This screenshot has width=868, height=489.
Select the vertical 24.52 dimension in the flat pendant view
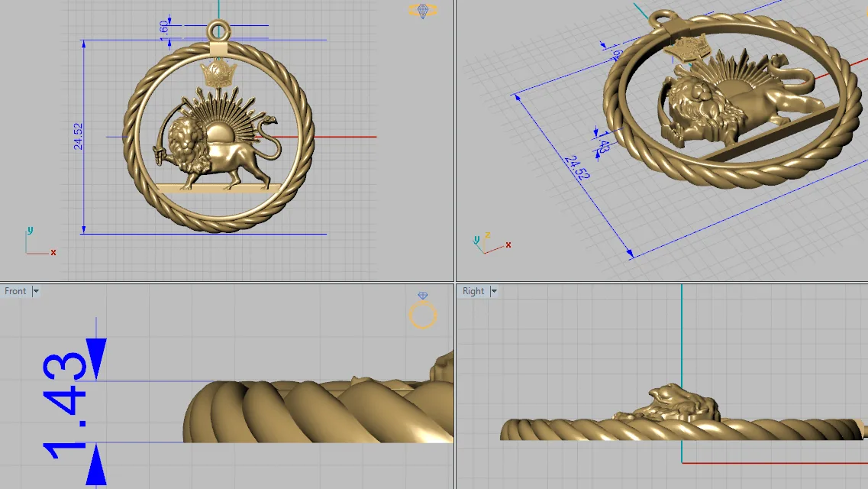[78, 136]
